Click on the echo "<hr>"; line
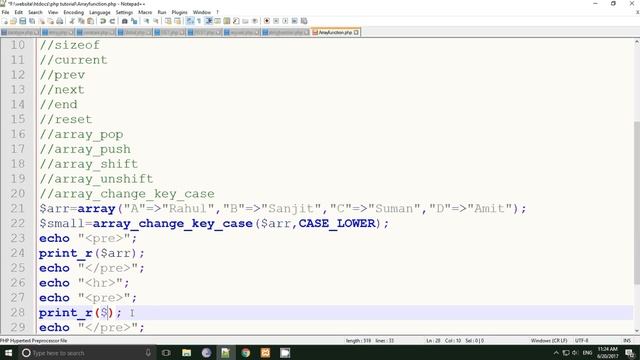The width and height of the screenshot is (640, 360). pyautogui.click(x=84, y=283)
